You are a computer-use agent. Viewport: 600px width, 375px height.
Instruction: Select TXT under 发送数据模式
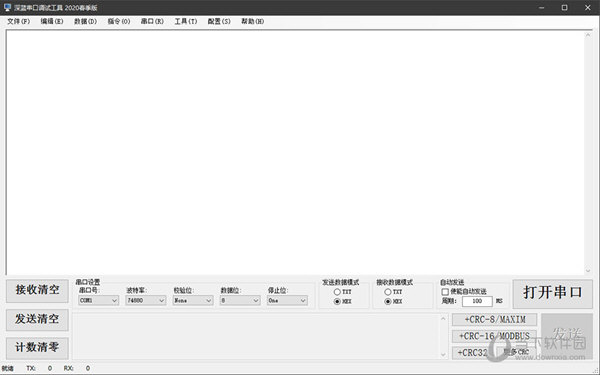342,292
